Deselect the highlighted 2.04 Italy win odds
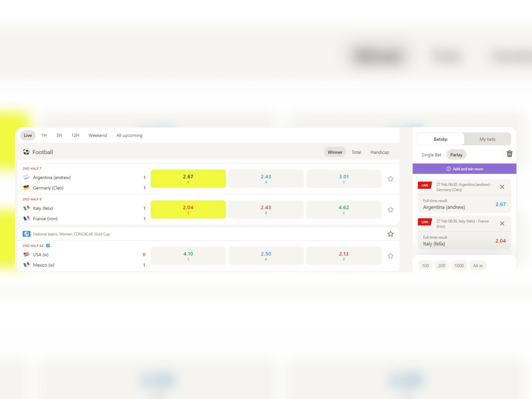This screenshot has width=532, height=399. click(x=188, y=209)
